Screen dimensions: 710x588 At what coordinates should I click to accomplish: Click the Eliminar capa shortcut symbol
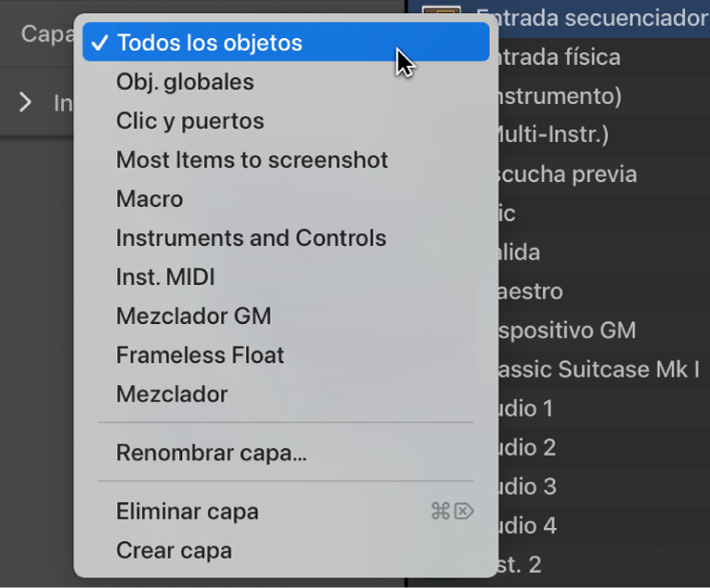tap(452, 512)
